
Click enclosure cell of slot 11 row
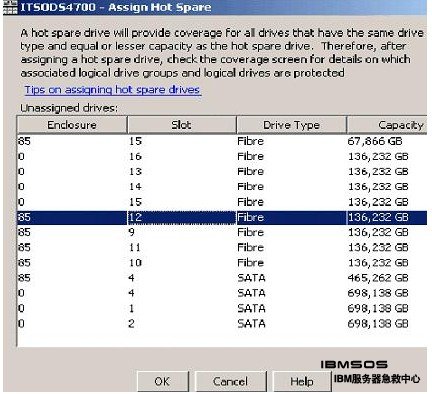(x=72, y=248)
